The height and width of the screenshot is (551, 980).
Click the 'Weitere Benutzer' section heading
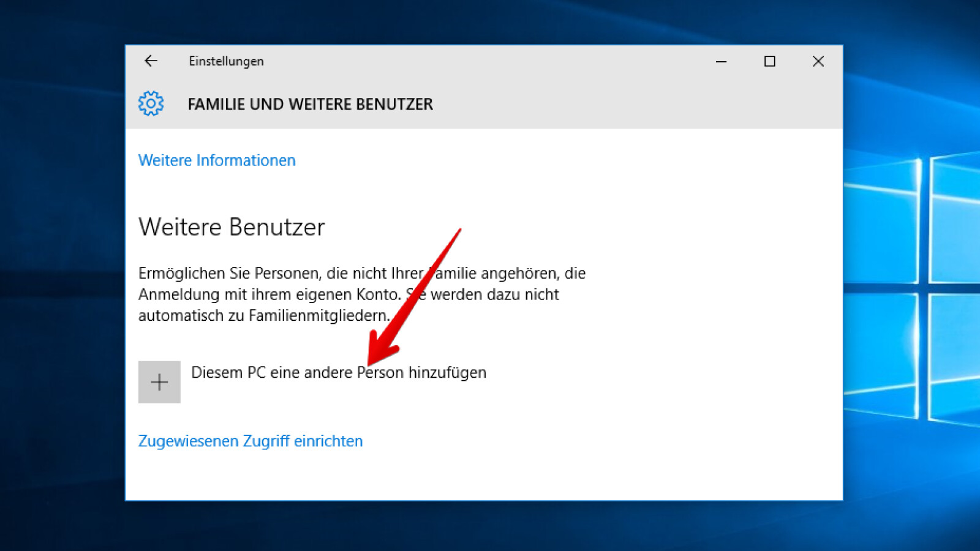(x=232, y=227)
